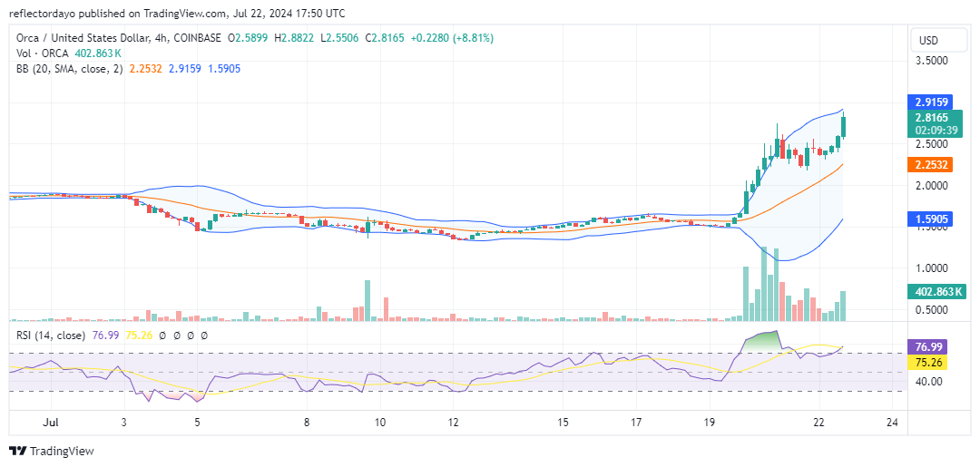The width and height of the screenshot is (980, 467).
Task: Click the 2.0000 price axis tick
Action: pos(931,186)
